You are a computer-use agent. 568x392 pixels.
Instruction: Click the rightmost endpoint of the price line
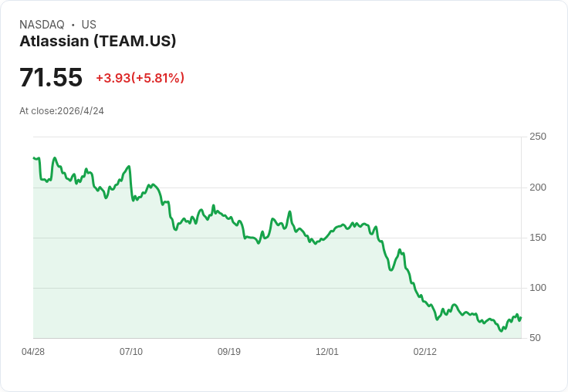[521, 317]
